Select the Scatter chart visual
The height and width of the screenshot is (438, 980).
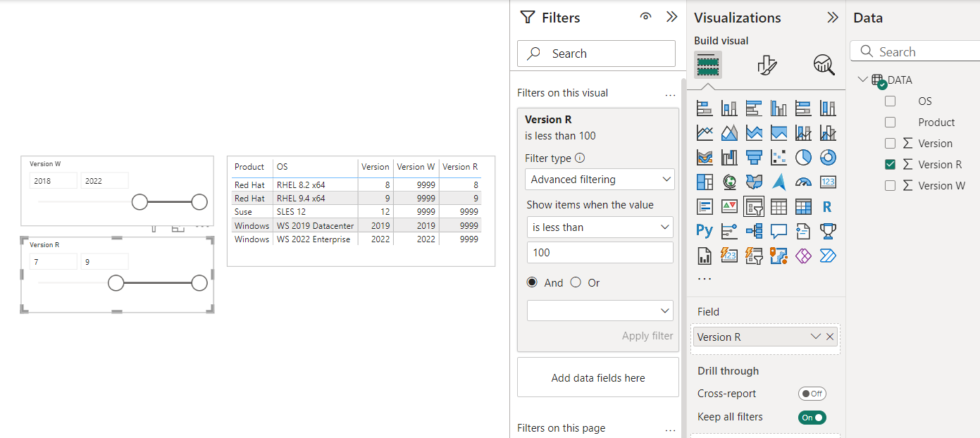779,156
